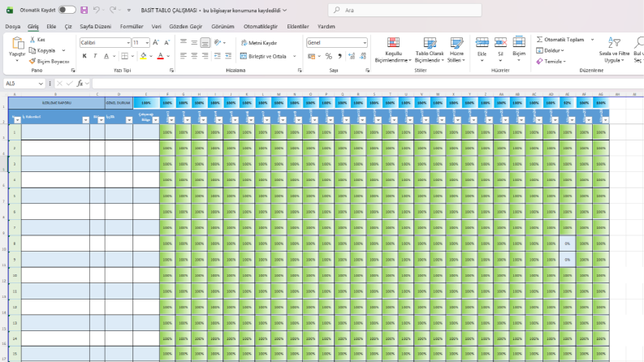Apply comma style number format

(x=339, y=56)
